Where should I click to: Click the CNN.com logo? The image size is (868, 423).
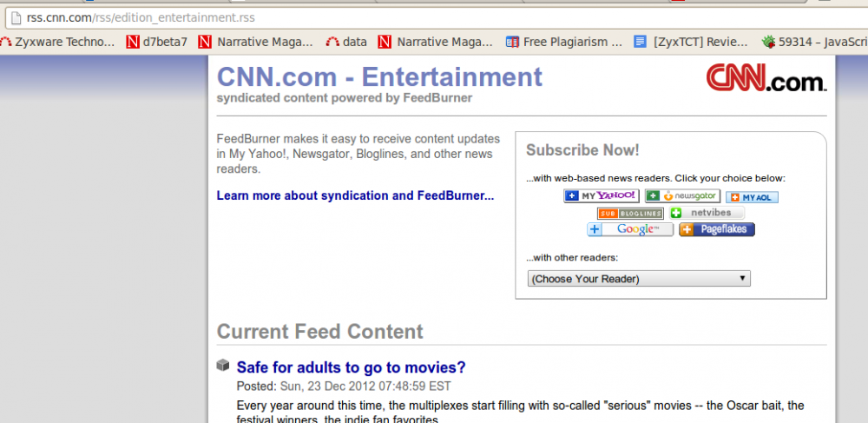766,77
